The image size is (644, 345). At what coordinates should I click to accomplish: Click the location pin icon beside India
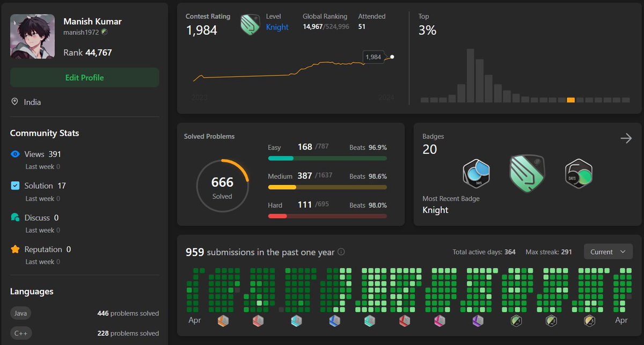coord(14,102)
